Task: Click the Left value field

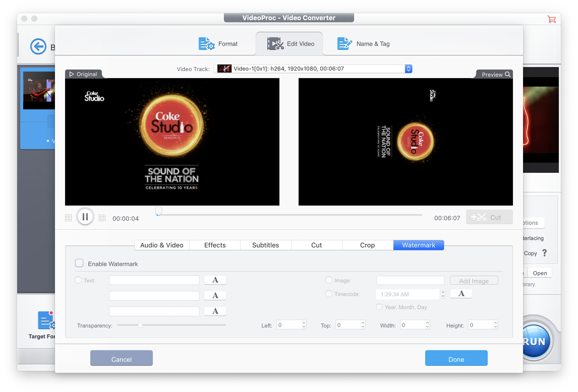Action: click(289, 325)
